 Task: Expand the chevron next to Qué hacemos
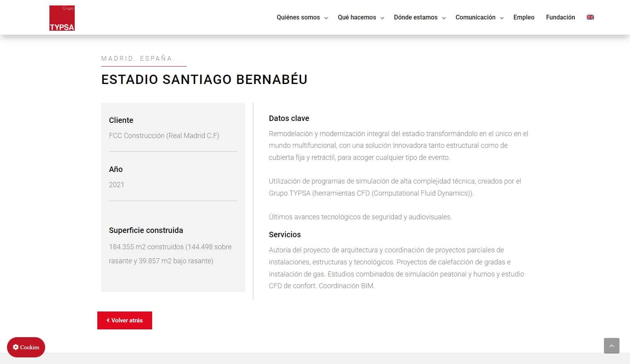pyautogui.click(x=382, y=18)
